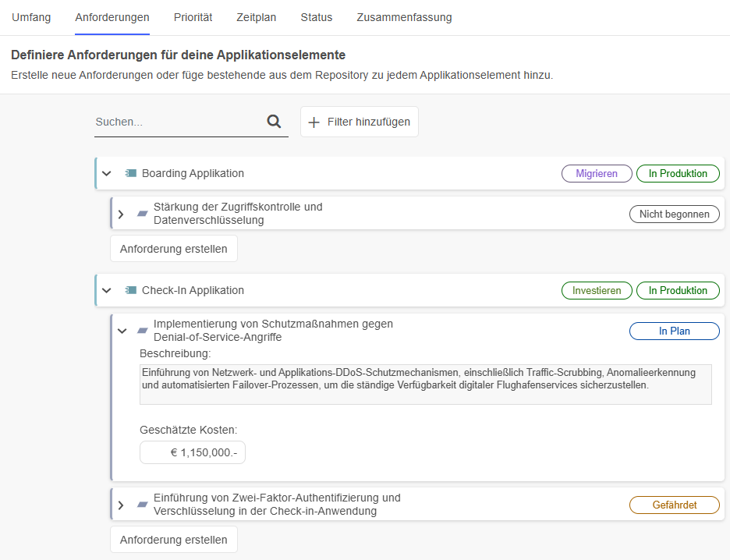Toggle the Migrieren badge on Boarding Applikation
This screenshot has height=560, width=730.
pyautogui.click(x=597, y=173)
